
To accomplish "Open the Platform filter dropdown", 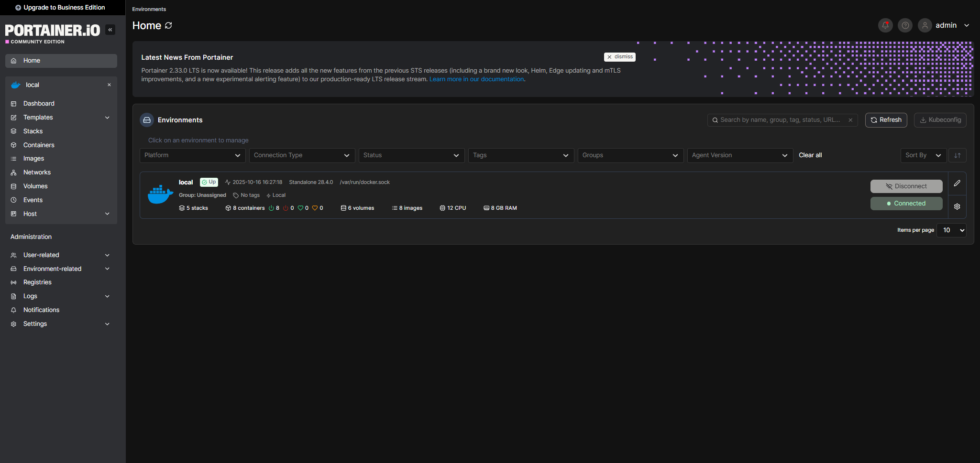I will click(x=192, y=155).
